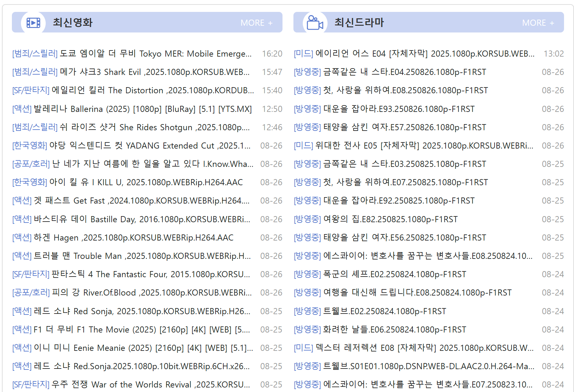Click the [미드] tag on 위대한 전사 E05

pyautogui.click(x=303, y=146)
